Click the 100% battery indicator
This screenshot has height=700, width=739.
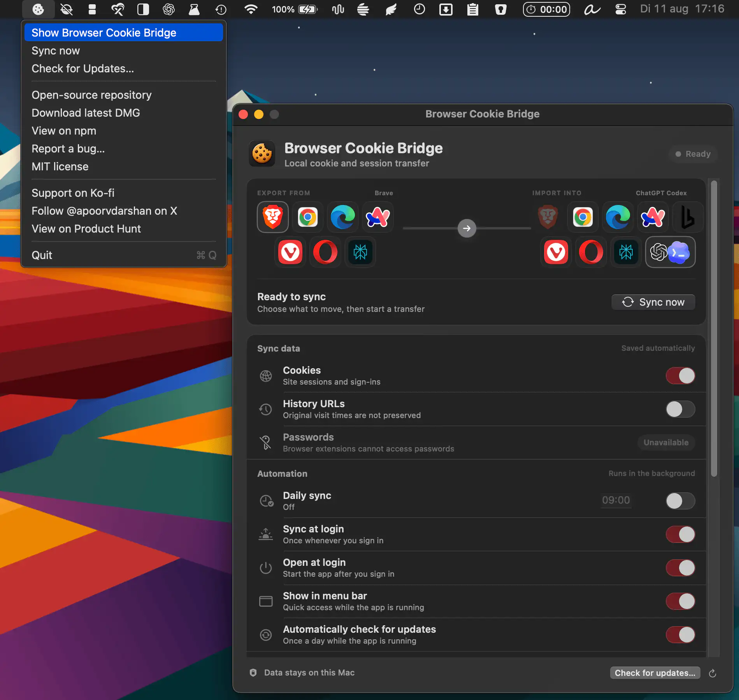pos(295,9)
